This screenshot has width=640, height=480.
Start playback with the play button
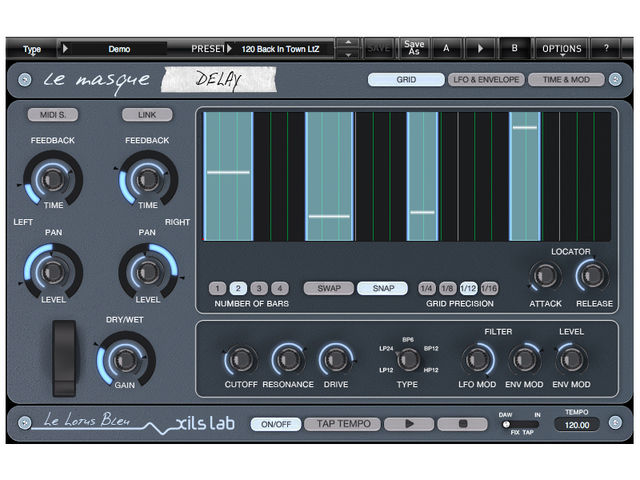(409, 424)
